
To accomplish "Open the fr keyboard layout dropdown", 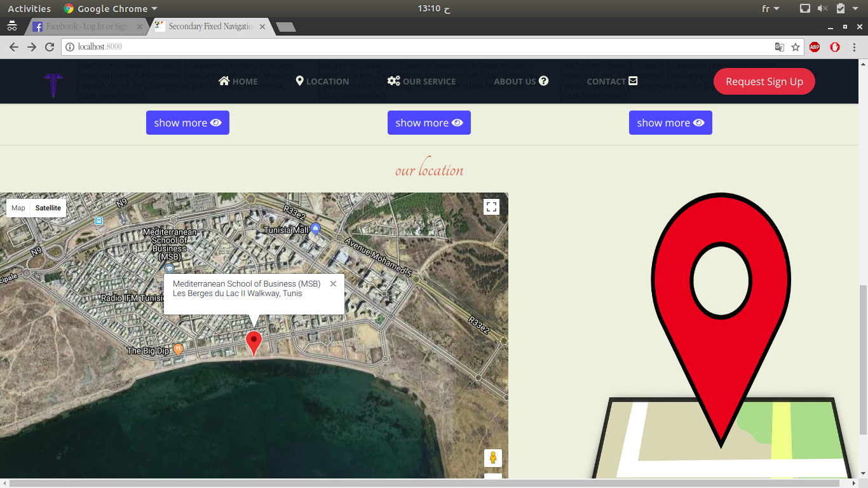I will point(770,9).
